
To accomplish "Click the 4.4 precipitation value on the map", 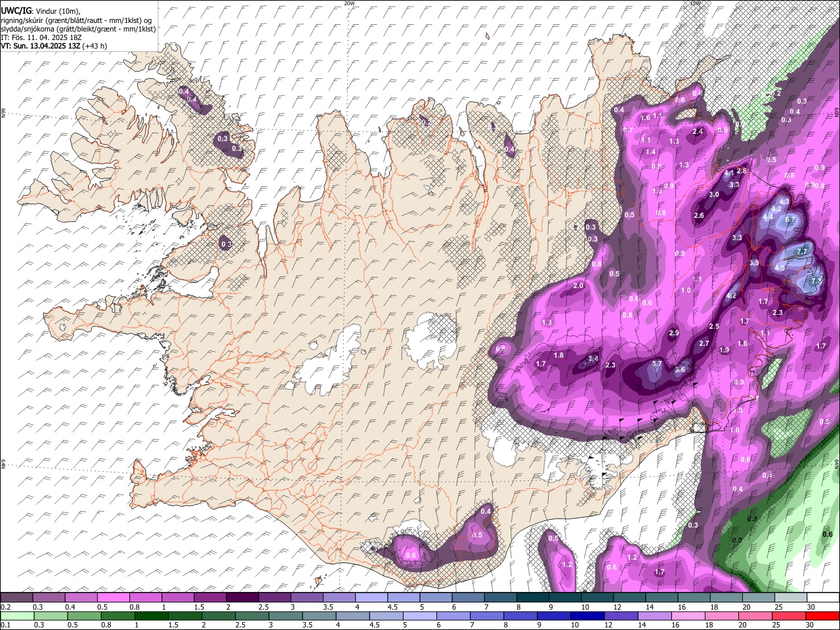I will point(768,217).
